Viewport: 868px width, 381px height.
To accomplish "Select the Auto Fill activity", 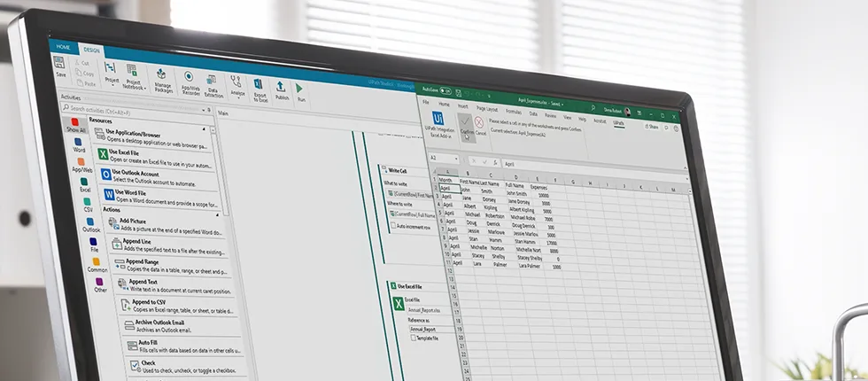I will pyautogui.click(x=186, y=346).
